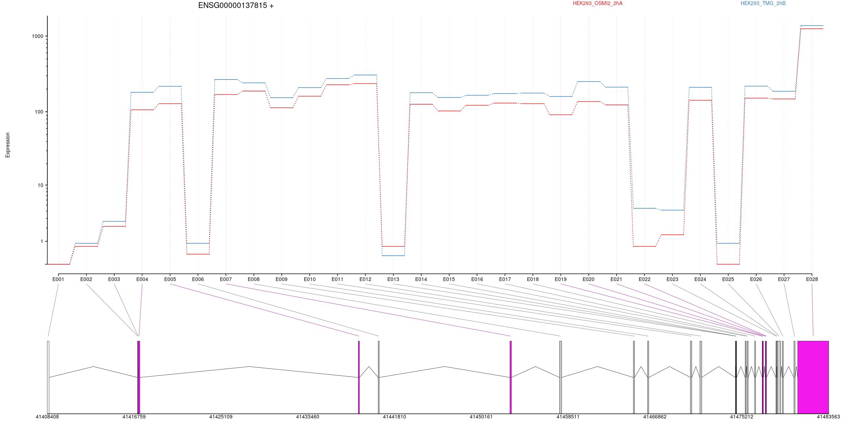Click the 100 y-axis tick label

39,112
